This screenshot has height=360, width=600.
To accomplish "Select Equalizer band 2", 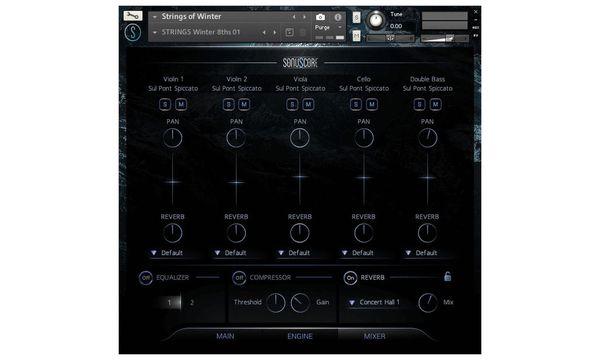I will tap(192, 302).
